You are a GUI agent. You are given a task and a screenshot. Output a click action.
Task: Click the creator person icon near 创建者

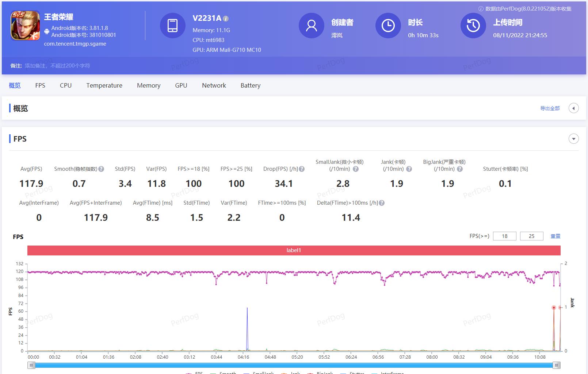tap(311, 26)
